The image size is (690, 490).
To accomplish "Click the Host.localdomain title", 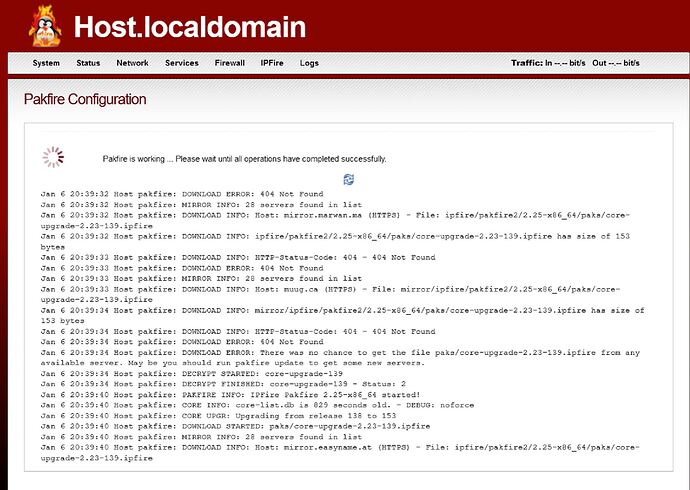I will pos(190,27).
